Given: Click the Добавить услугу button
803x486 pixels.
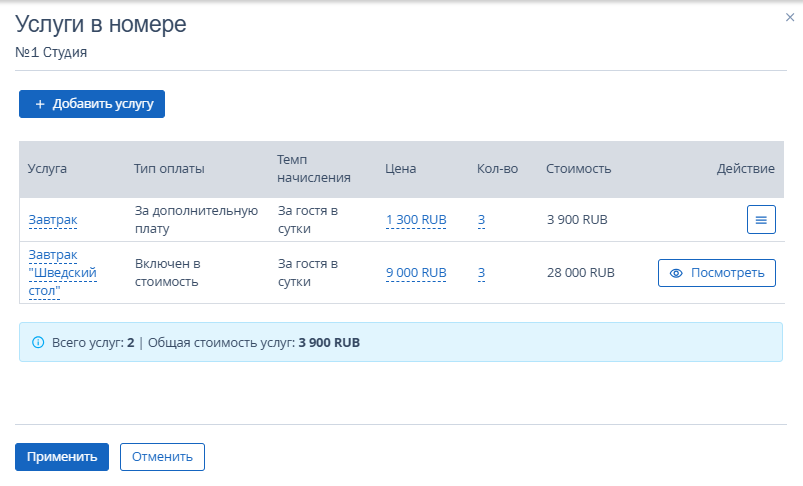Looking at the screenshot, I should click(92, 104).
